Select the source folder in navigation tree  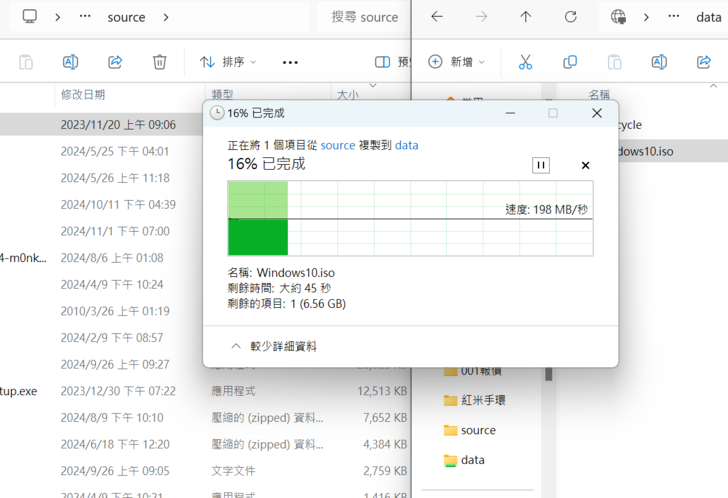[478, 430]
